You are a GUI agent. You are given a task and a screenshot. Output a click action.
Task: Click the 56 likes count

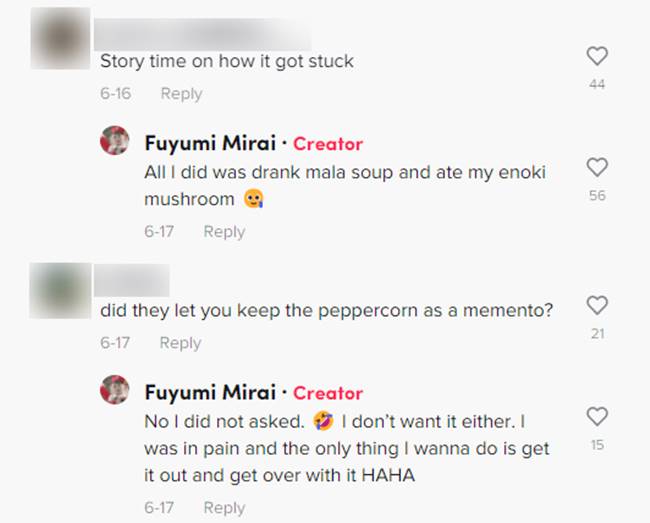(x=597, y=196)
